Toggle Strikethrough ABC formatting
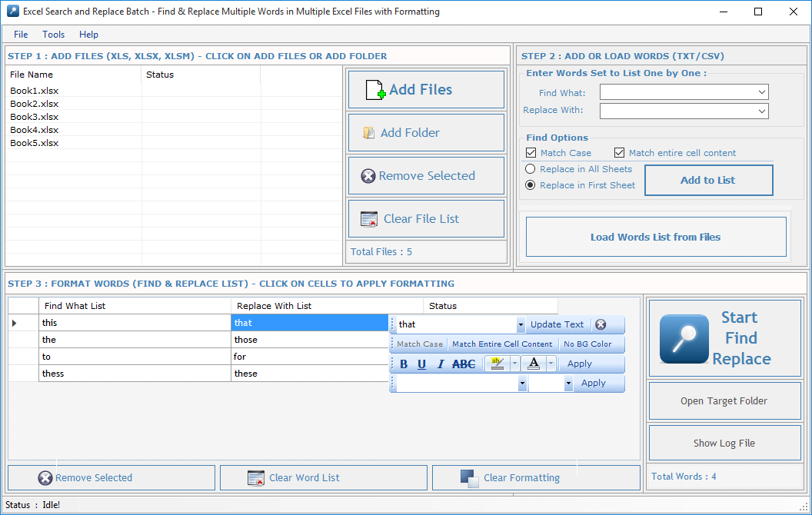 click(x=464, y=364)
